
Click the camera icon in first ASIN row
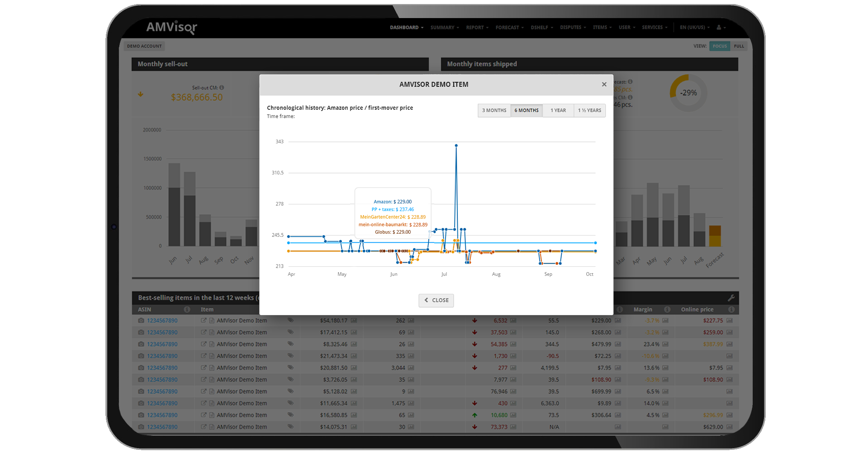[x=141, y=320]
